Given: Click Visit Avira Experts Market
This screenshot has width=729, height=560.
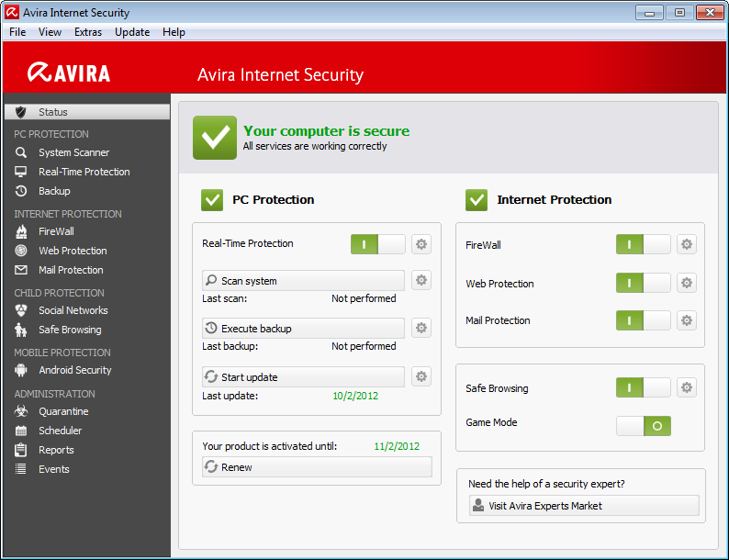Looking at the screenshot, I should click(x=583, y=506).
